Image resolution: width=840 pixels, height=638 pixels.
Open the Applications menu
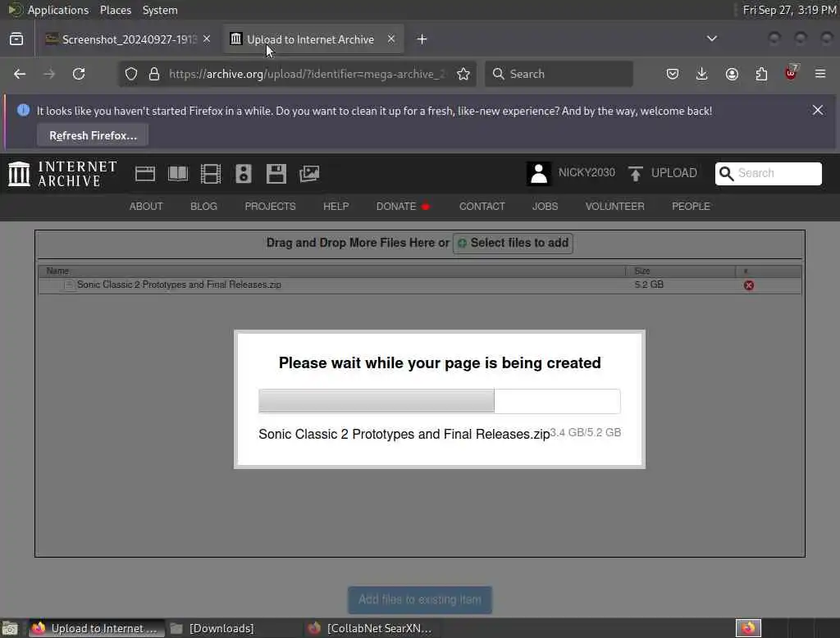point(58,10)
